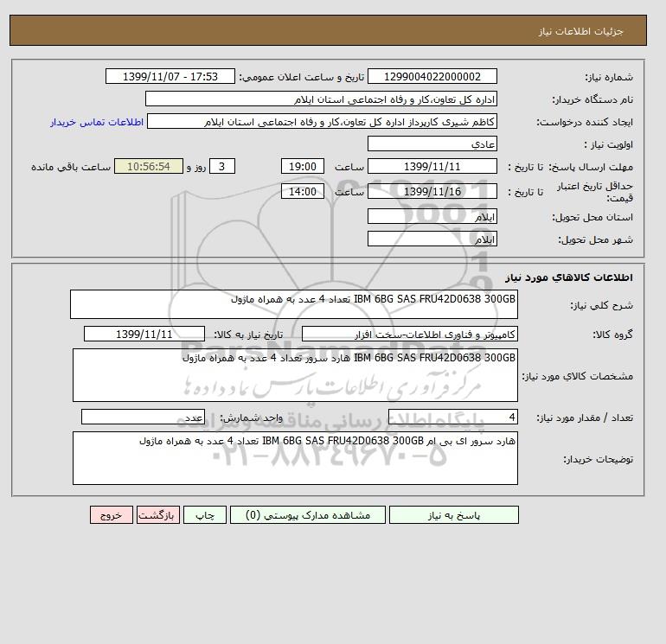Click the استان محل تحویل field ایلام
This screenshot has width=666, height=644.
click(432, 216)
